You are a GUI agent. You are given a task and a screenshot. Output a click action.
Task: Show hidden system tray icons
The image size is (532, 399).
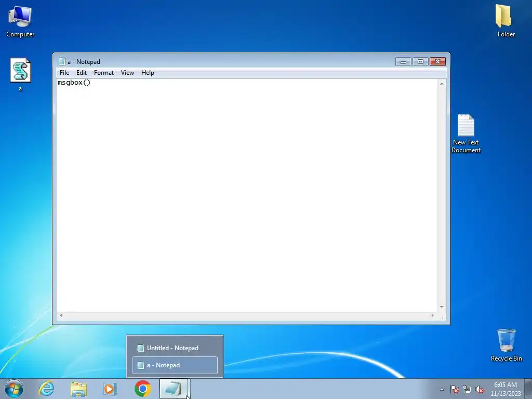tap(442, 390)
